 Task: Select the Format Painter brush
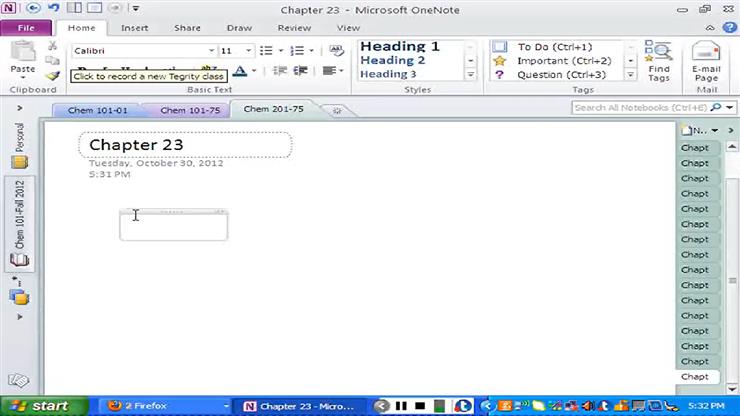(52, 76)
